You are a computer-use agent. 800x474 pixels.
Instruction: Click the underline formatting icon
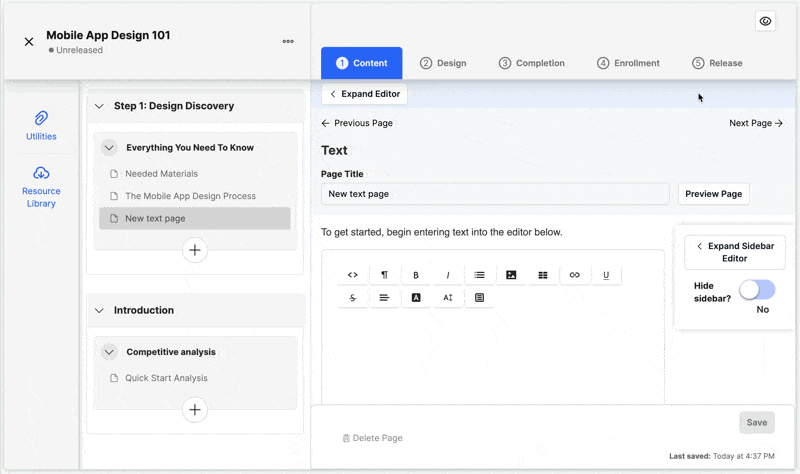coord(606,275)
